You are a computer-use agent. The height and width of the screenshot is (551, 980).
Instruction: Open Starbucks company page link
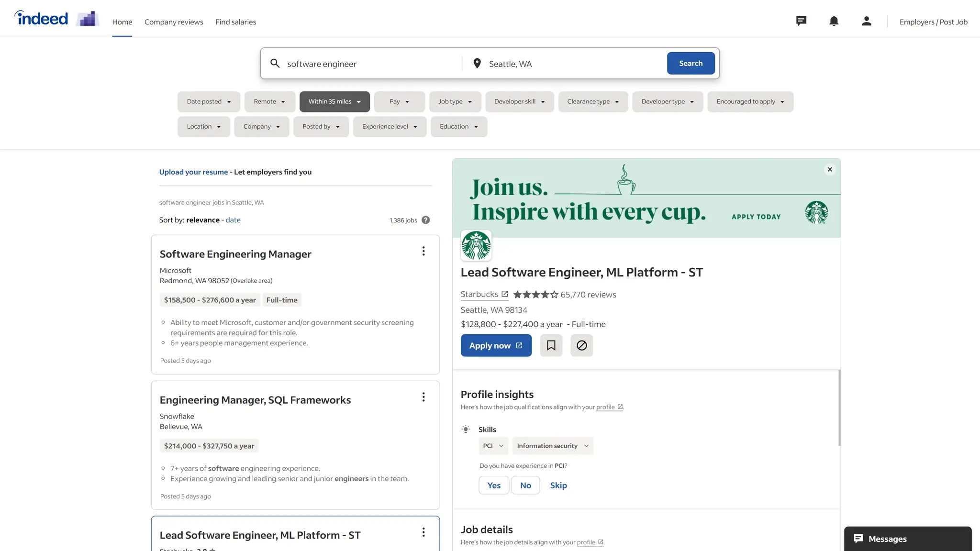click(484, 294)
